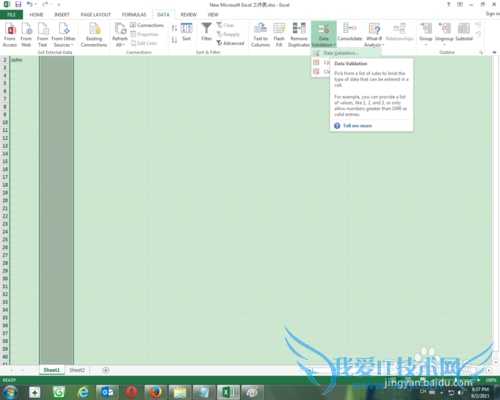Click the Group outline button

[x=426, y=34]
